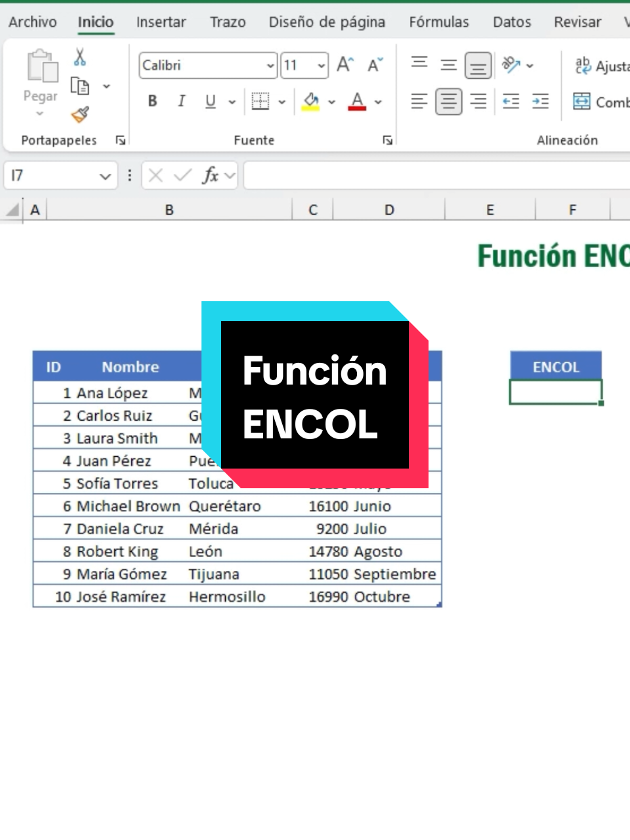The height and width of the screenshot is (840, 630).
Task: Click the Cut scissors icon
Action: (x=80, y=57)
